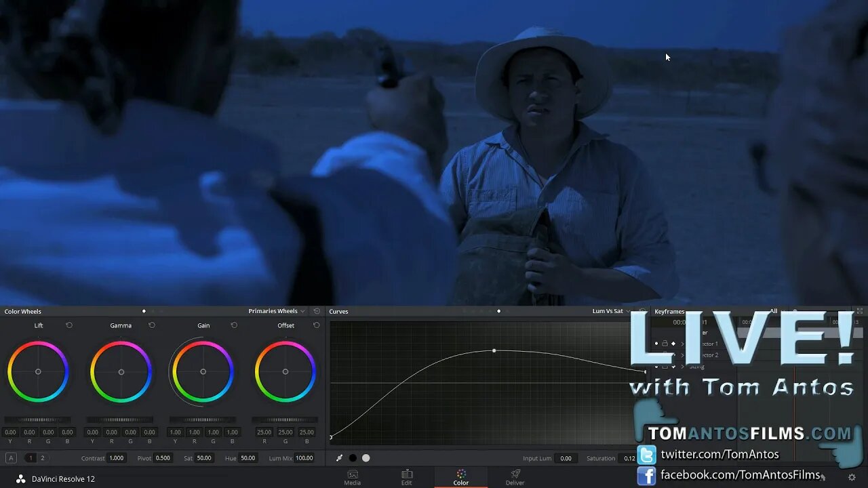The image size is (868, 488).
Task: Click the Input Lum field 0.00
Action: coord(566,458)
